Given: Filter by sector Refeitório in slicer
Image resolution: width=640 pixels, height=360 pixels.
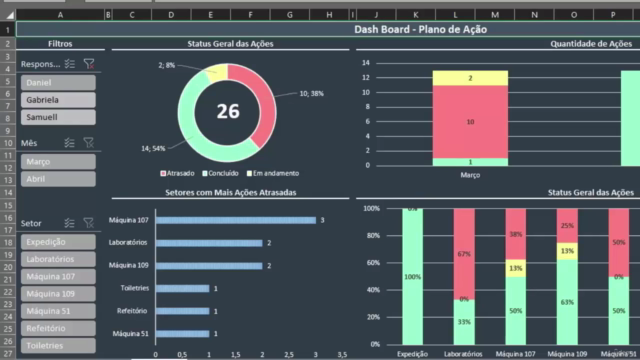Looking at the screenshot, I should [x=58, y=328].
